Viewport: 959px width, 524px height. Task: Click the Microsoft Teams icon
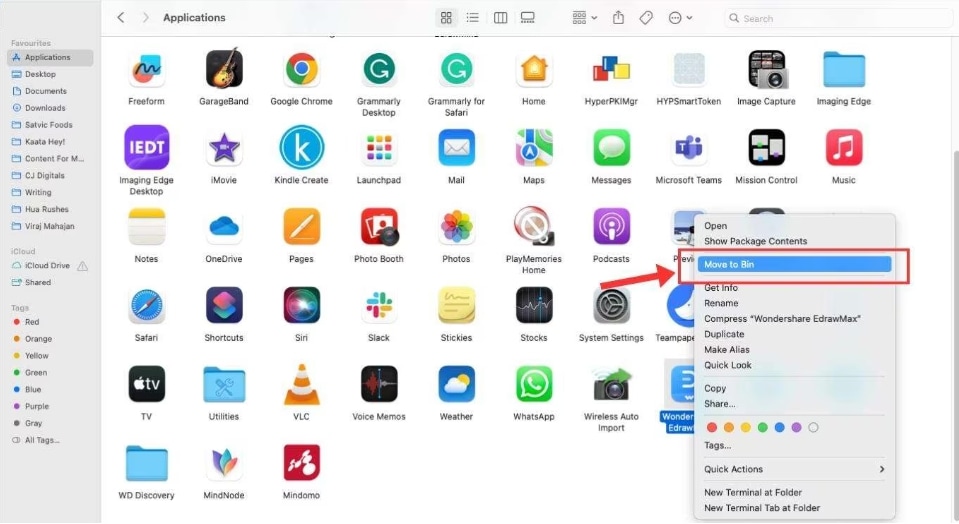(689, 147)
